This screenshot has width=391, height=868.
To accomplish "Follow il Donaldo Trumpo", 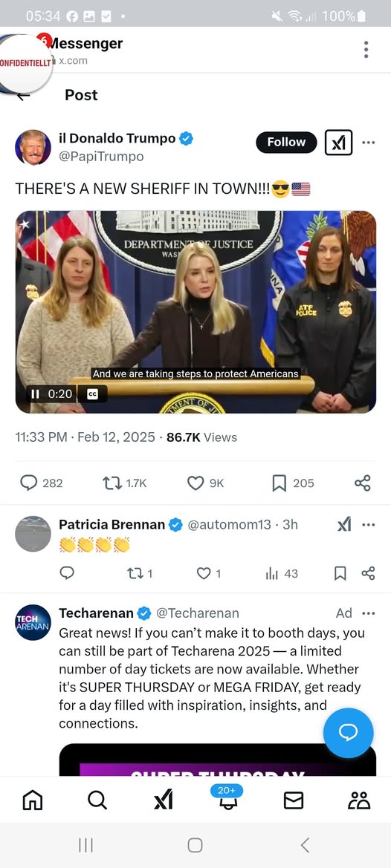I will (x=286, y=143).
